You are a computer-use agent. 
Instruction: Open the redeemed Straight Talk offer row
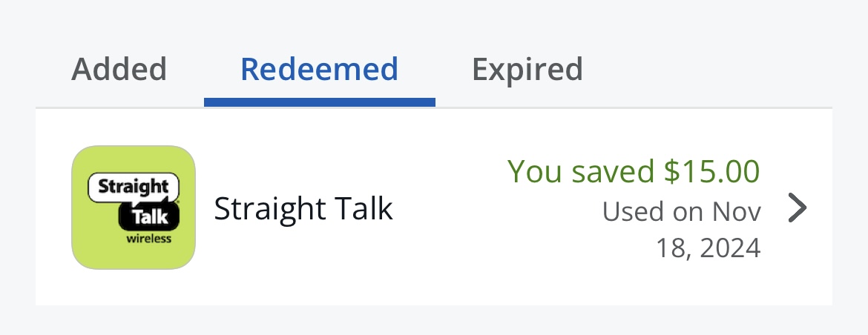coord(433,208)
